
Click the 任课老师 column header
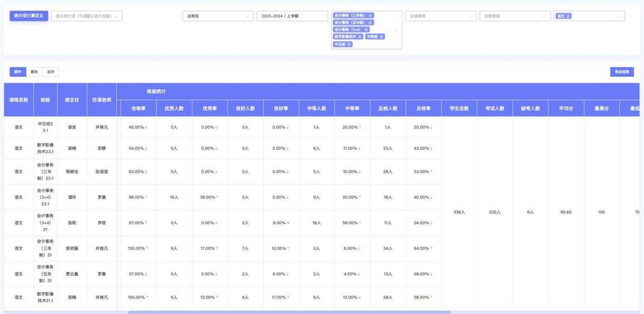click(x=102, y=100)
